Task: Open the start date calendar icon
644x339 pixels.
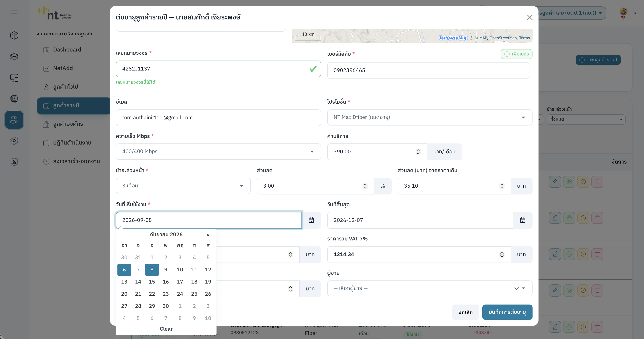Action: pos(311,220)
